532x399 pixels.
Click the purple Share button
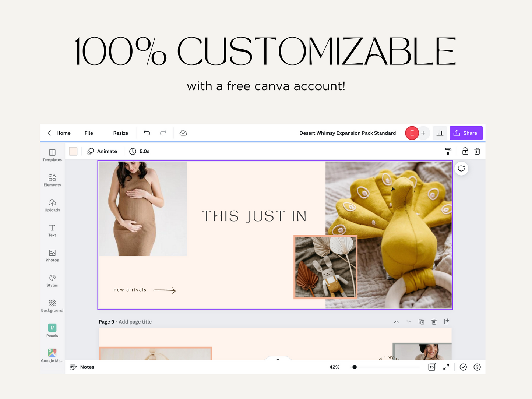pos(466,133)
